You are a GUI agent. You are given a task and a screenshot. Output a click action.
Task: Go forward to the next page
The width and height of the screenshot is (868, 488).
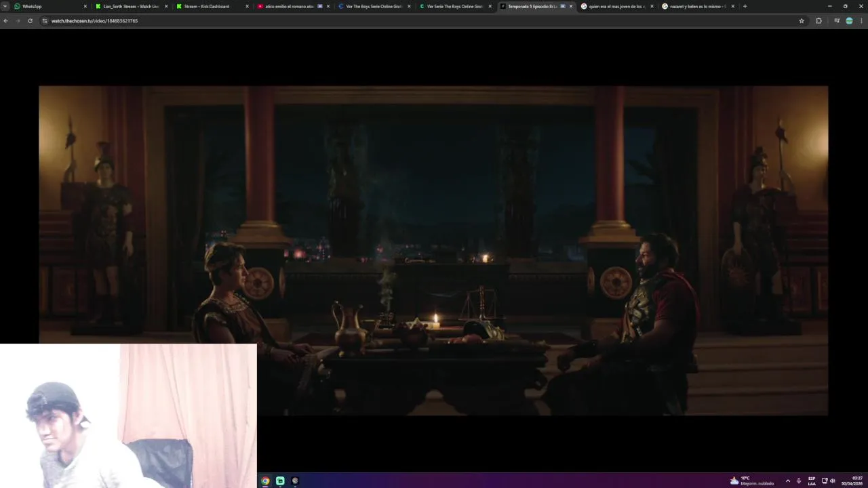coord(18,21)
